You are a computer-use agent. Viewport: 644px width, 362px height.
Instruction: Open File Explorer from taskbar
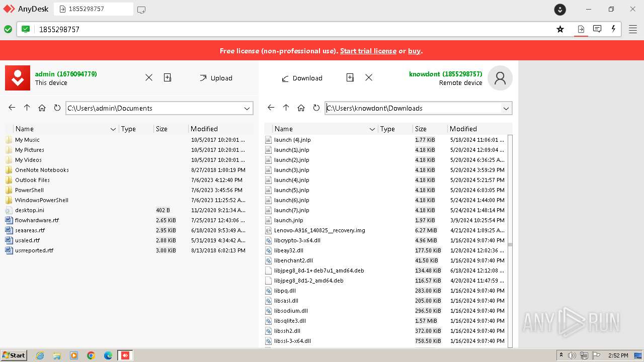point(57,355)
